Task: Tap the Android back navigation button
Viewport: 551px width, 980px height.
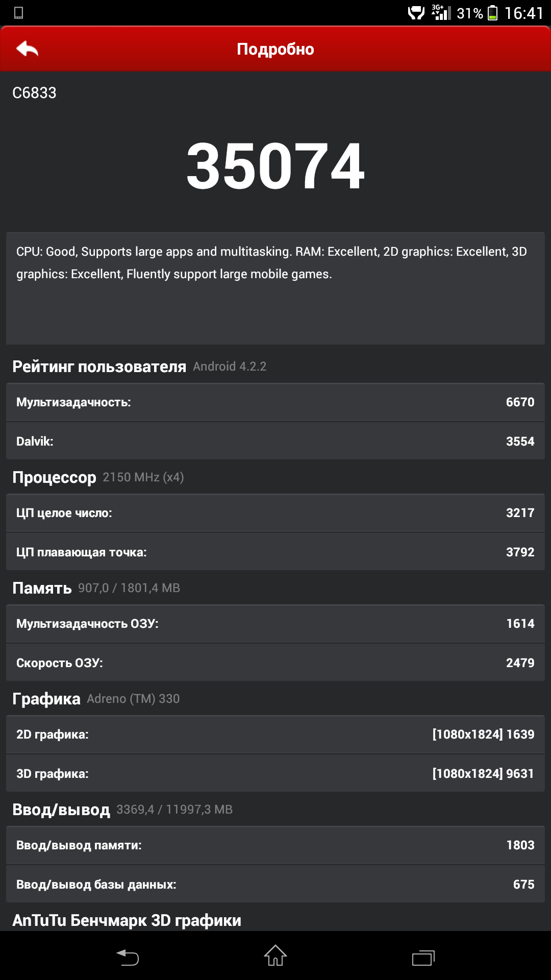Action: [128, 957]
